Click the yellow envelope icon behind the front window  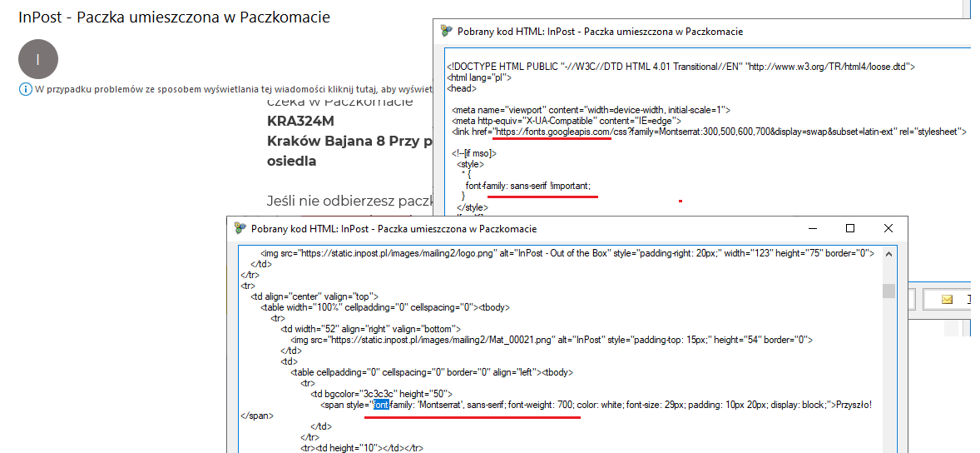947,300
